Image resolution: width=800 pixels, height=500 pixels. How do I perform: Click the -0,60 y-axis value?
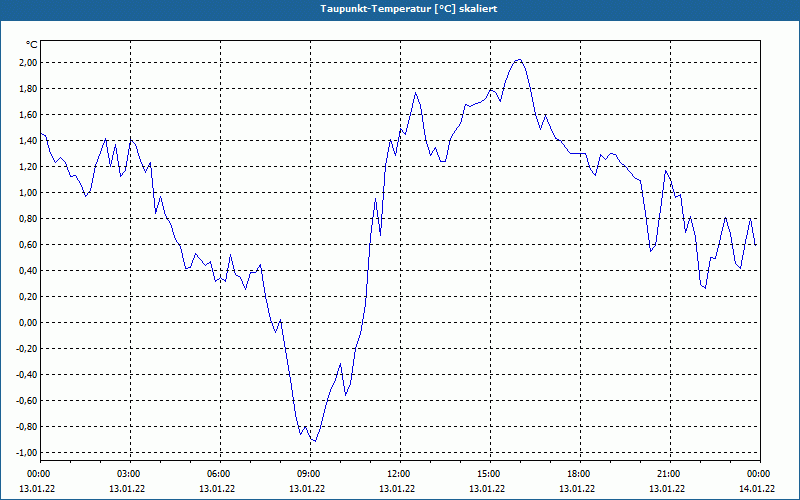pos(26,401)
